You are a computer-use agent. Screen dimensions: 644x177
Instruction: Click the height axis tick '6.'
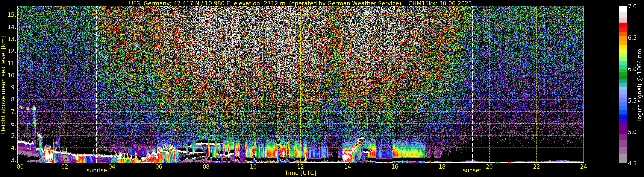[x=13, y=124]
